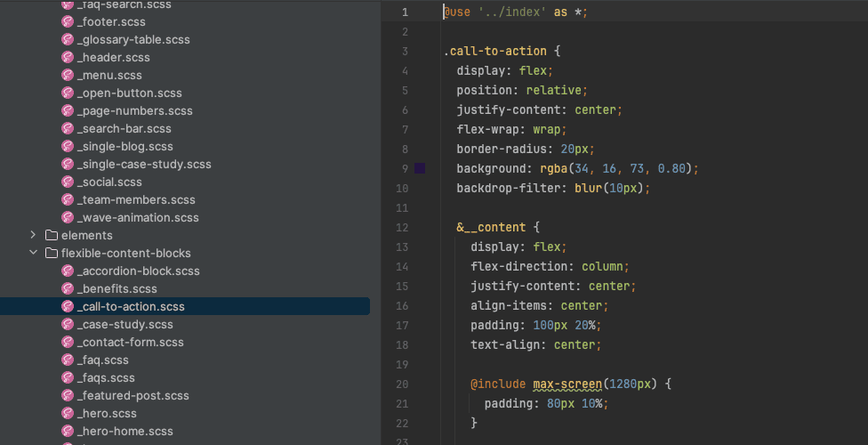Select _faq.scss file

point(103,360)
